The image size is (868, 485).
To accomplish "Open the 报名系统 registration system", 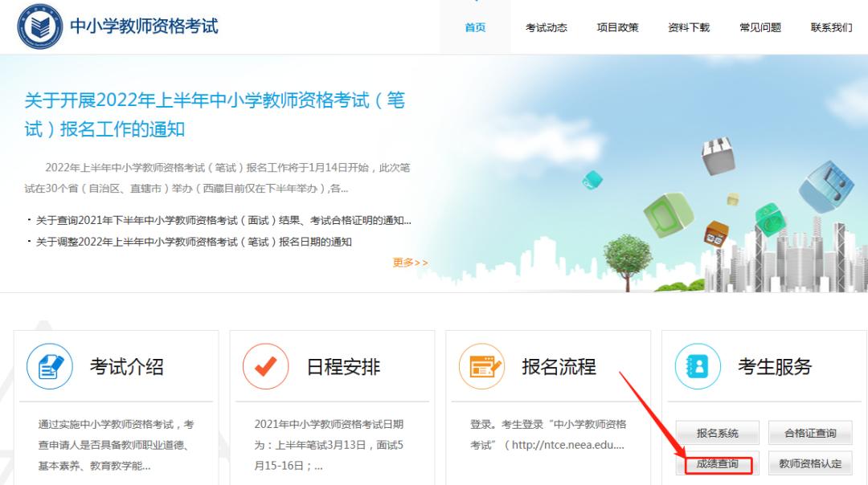I will click(x=717, y=432).
